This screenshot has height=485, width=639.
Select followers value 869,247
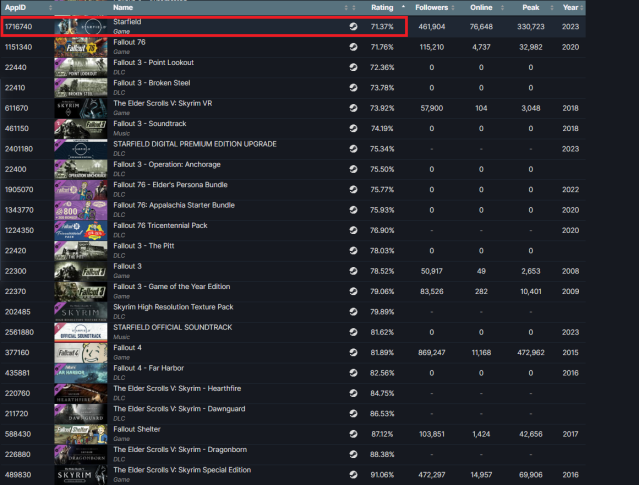(432, 353)
